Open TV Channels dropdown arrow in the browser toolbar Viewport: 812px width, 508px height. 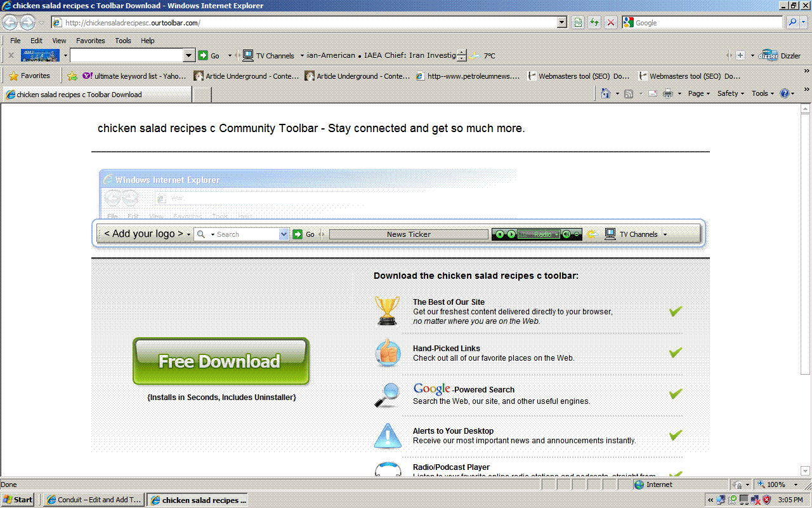(302, 56)
